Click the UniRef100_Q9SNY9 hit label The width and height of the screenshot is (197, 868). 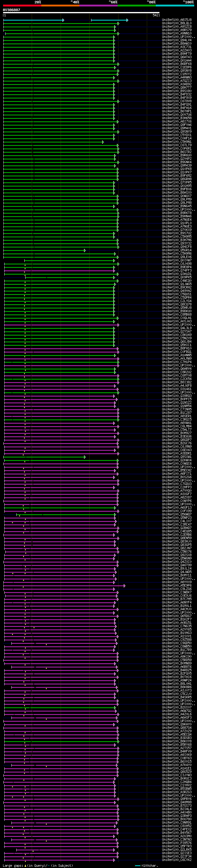[177, 132]
